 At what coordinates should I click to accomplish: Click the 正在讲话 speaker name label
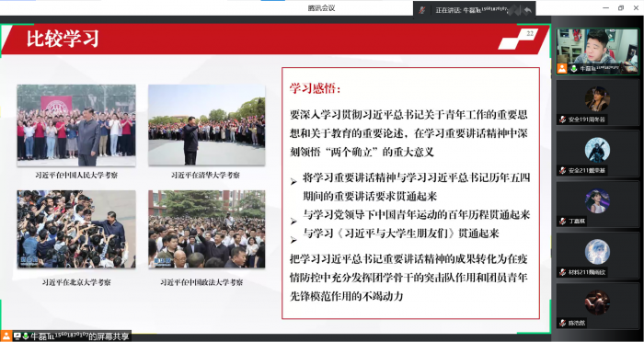(470, 10)
